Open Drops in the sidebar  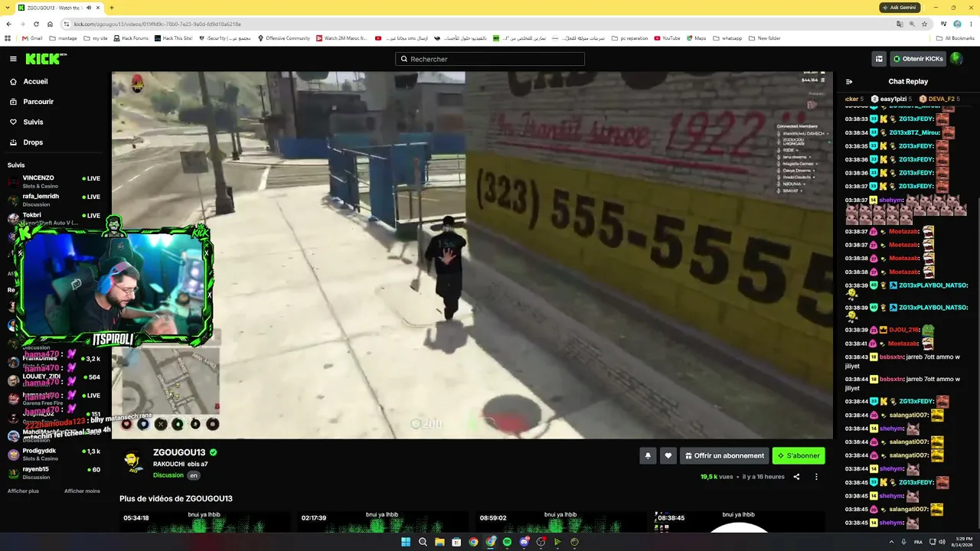[33, 142]
